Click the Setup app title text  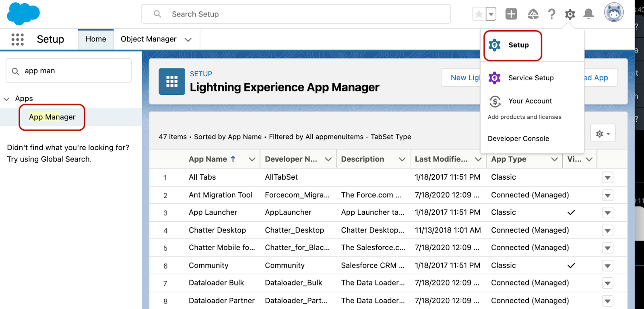(50, 39)
